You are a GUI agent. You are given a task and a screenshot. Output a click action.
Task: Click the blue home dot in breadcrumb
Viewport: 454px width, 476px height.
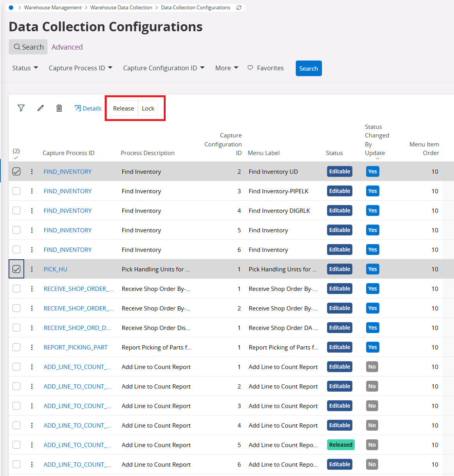[11, 7]
